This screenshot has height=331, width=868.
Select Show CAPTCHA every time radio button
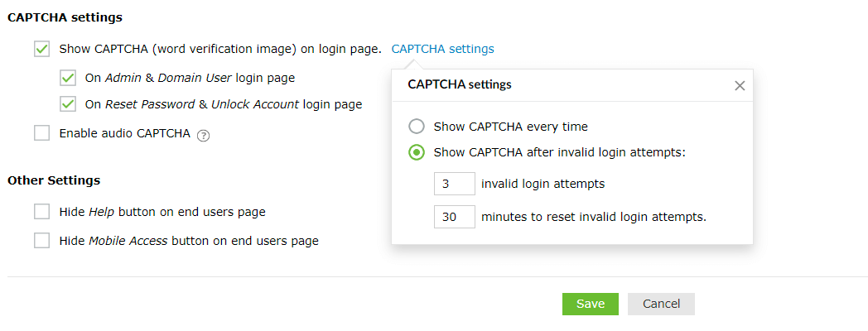(x=417, y=127)
